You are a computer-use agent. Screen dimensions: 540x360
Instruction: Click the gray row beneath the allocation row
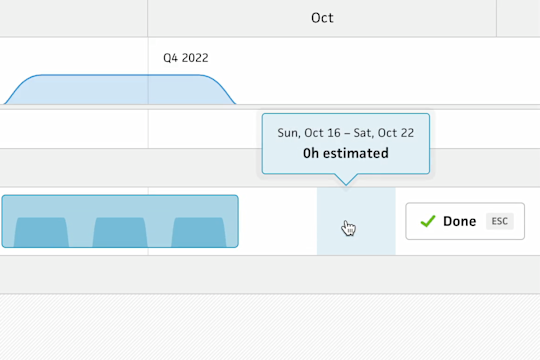pos(270,275)
